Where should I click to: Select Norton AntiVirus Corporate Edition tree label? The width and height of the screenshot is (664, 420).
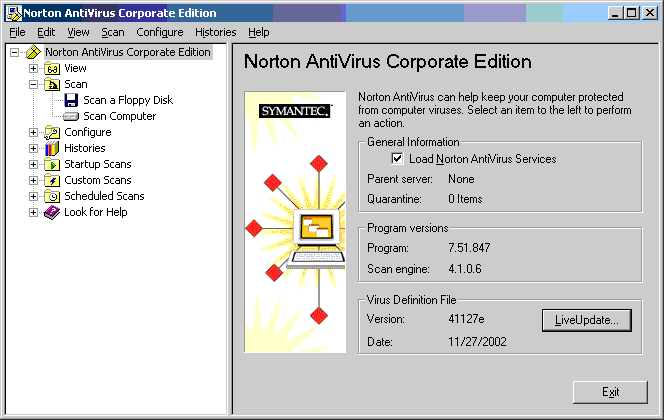coord(128,52)
